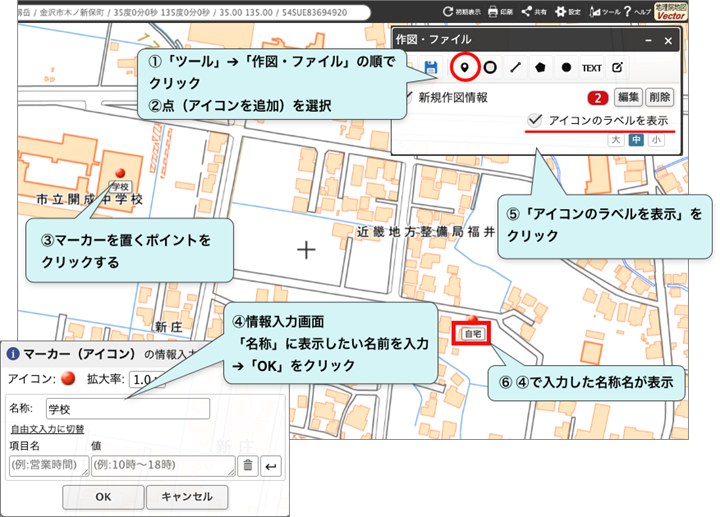Delete row with the trash can icon

point(248,465)
